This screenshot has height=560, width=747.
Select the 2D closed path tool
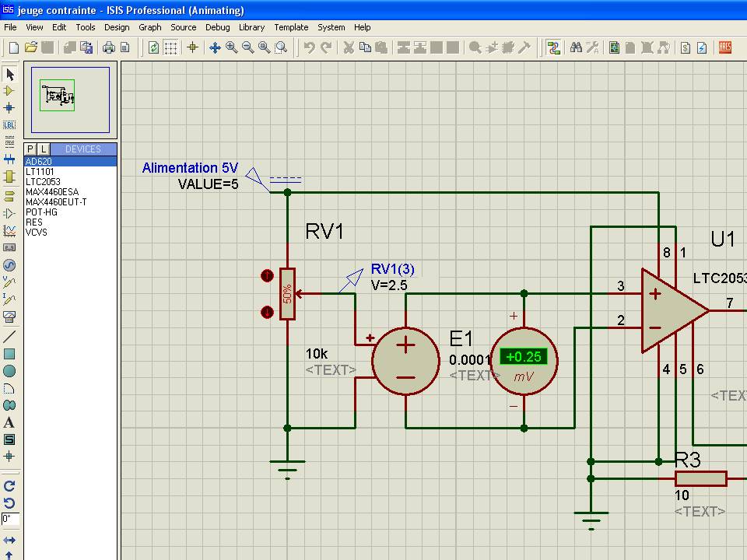click(9, 405)
